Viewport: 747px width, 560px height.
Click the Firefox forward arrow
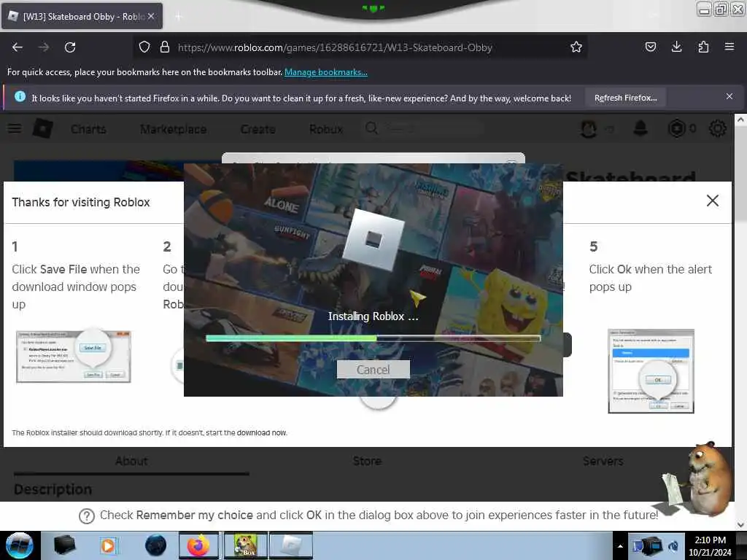pos(44,47)
